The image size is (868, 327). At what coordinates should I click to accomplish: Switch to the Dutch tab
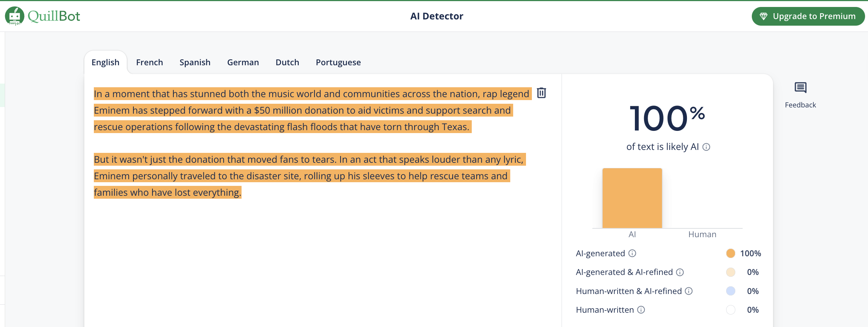click(x=287, y=62)
